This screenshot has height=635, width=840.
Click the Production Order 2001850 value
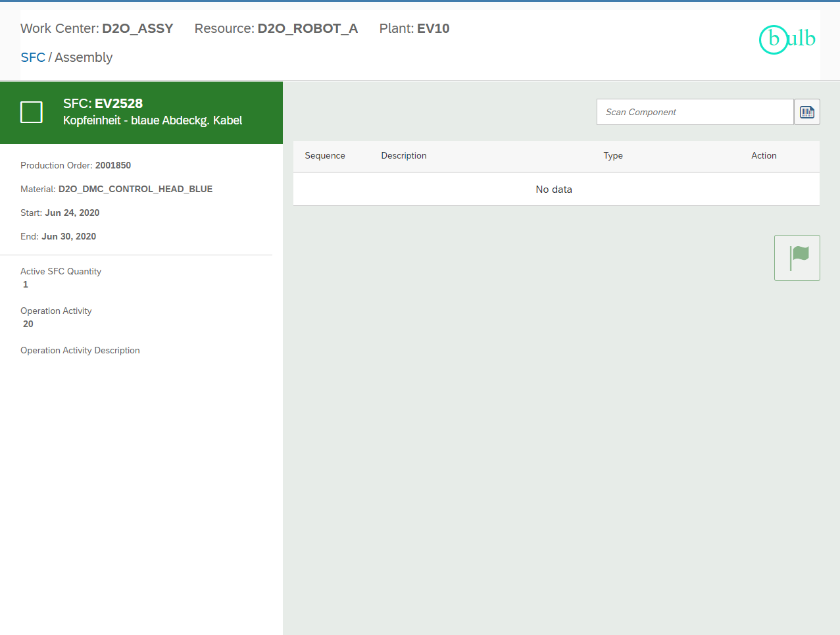click(112, 165)
